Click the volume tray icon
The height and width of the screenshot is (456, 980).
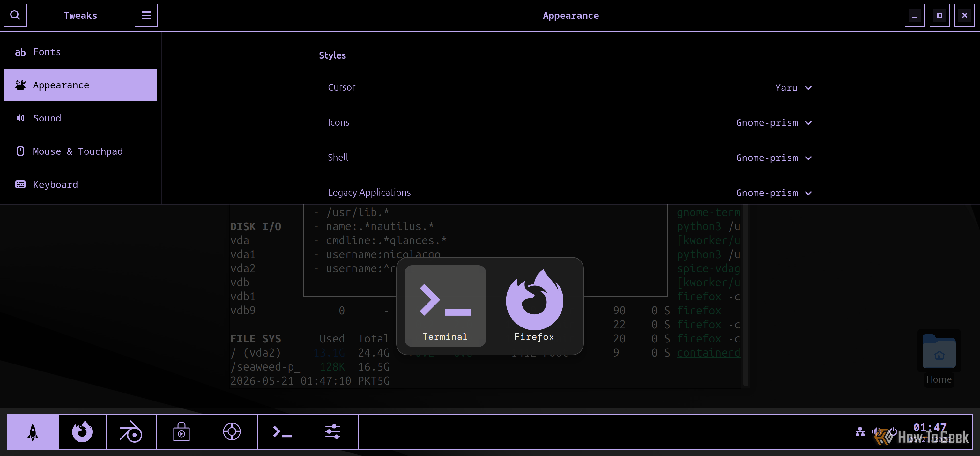877,432
